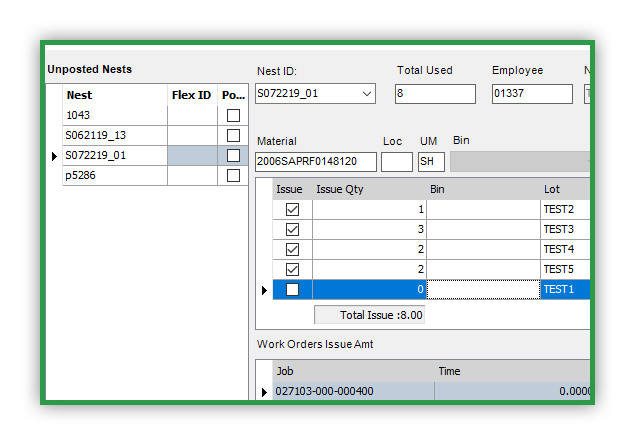Click the TEST4 lot cell
635x445 pixels.
coord(565,249)
